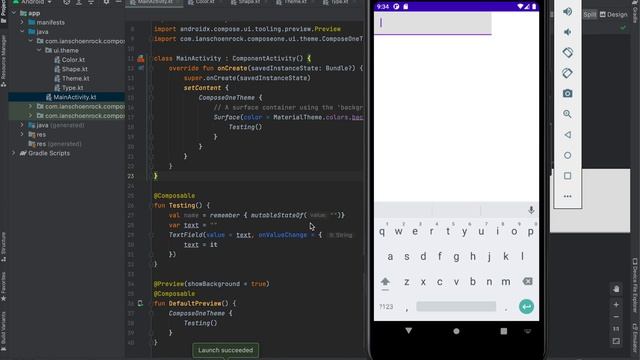Click fold marker beside fun Testing()
The height and width of the screenshot is (360, 640).
click(151, 205)
